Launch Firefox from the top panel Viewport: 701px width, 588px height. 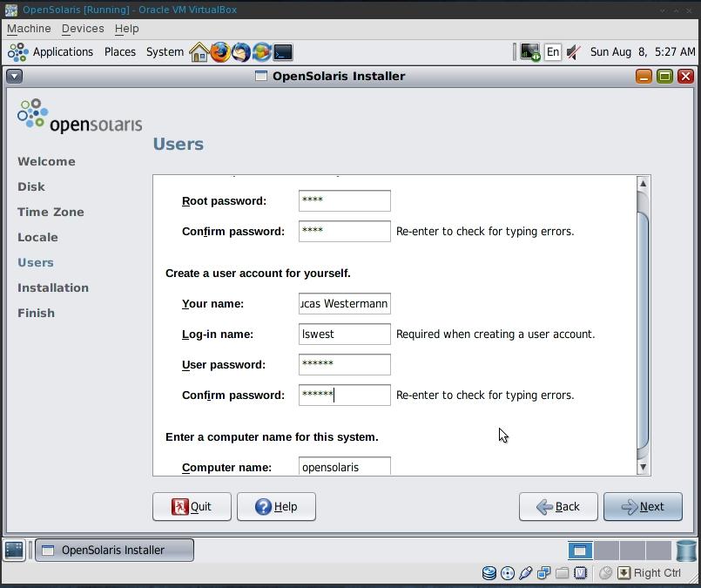click(x=220, y=52)
